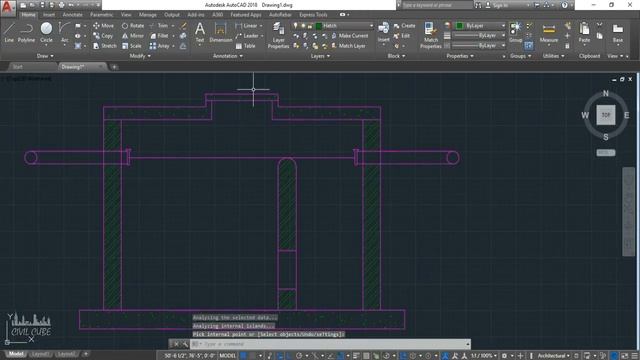Viewport: 640px width, 360px height.
Task: Add a new drawing tab
Action: tap(115, 67)
